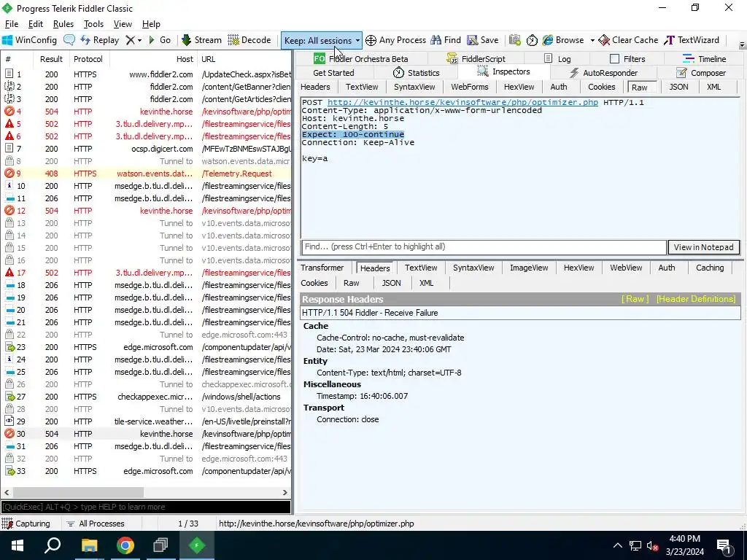The width and height of the screenshot is (747, 560).
Task: Toggle the Filters tab checkbox
Action: 614,58
